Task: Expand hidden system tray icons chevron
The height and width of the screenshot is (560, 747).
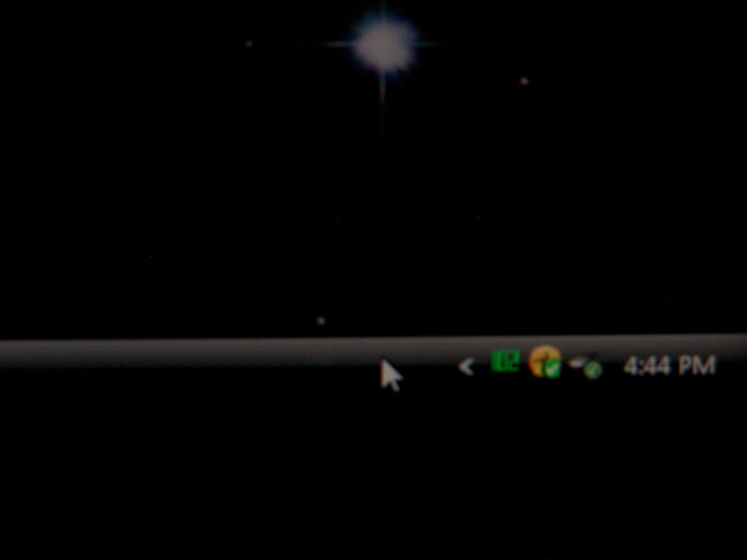Action: [466, 367]
